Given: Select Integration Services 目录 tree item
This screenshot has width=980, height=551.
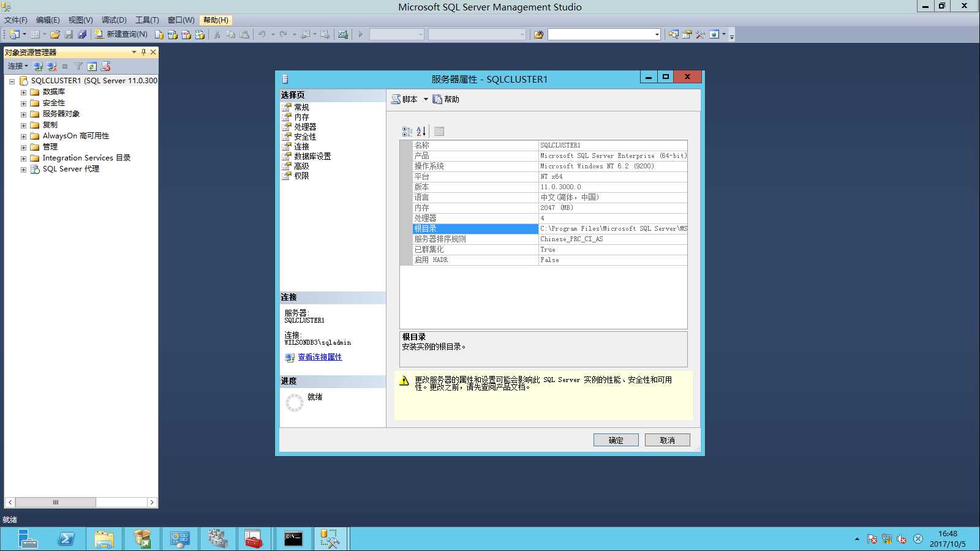Looking at the screenshot, I should click(x=86, y=158).
